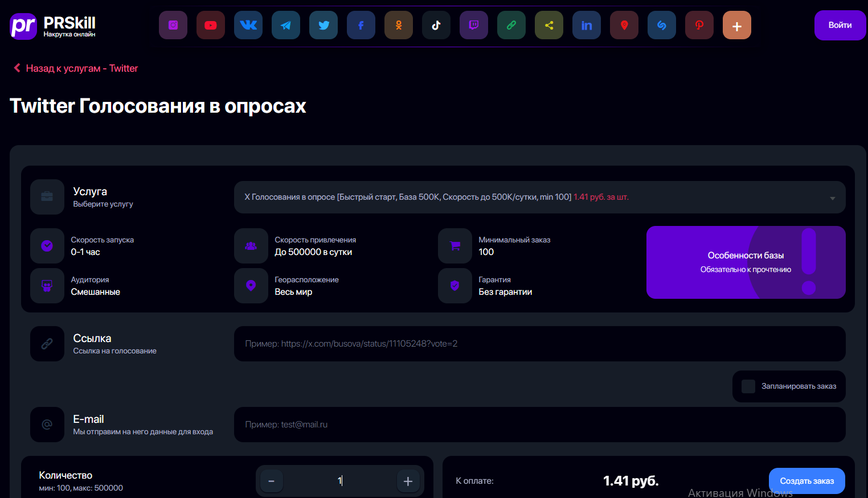Screen dimensions: 868x498
Task: Open the Особенности базы banner
Action: point(746,262)
